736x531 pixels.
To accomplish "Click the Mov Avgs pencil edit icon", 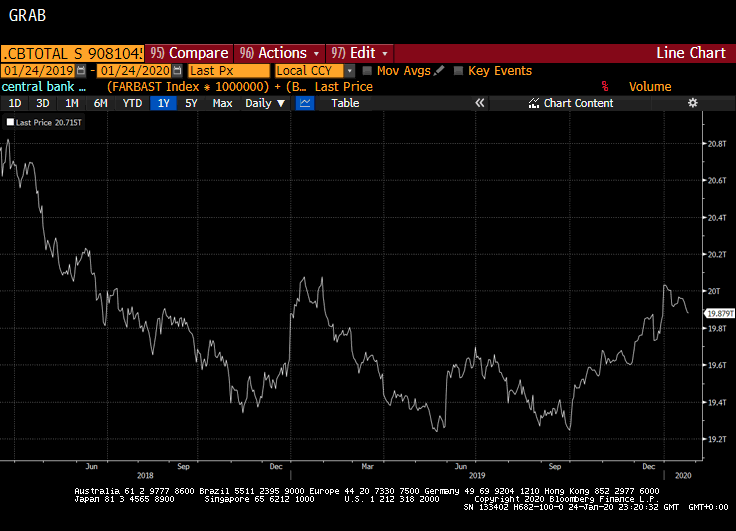I will (439, 71).
